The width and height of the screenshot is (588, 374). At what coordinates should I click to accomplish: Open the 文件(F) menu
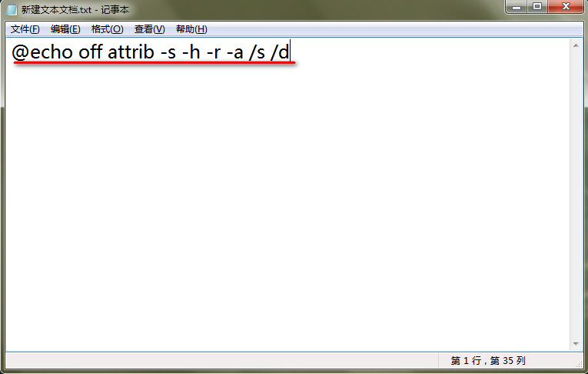coord(25,29)
